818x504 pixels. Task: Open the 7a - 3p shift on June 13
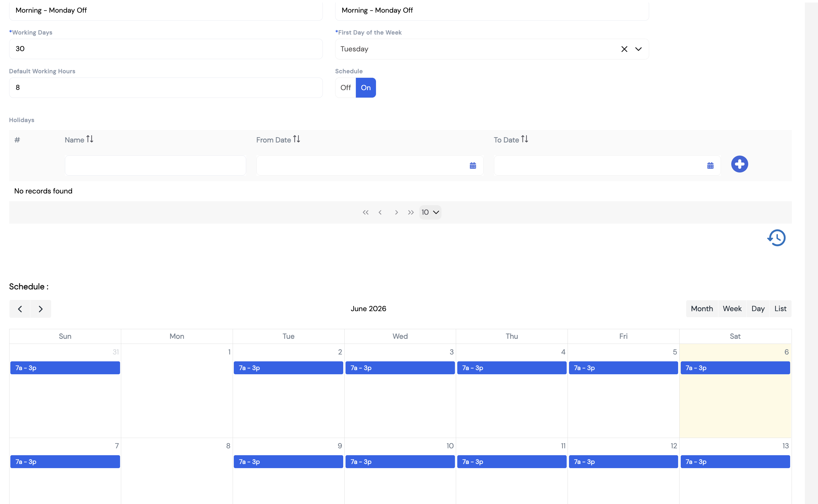coord(735,462)
